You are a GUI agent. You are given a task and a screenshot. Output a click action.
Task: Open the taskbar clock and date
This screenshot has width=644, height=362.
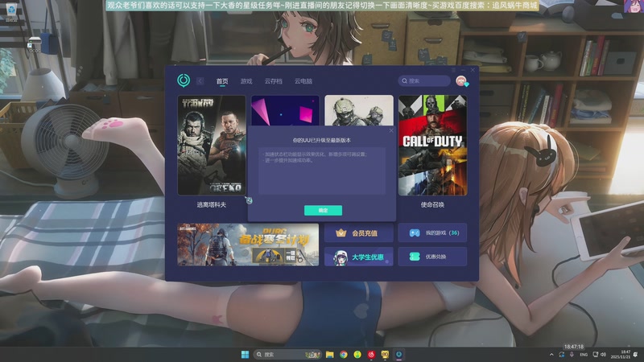tap(620, 355)
